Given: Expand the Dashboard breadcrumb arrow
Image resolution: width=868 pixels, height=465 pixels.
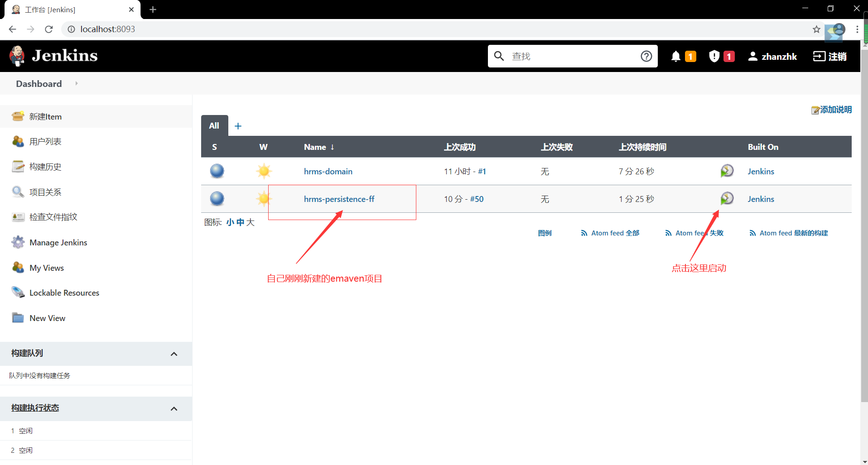Looking at the screenshot, I should (77, 83).
